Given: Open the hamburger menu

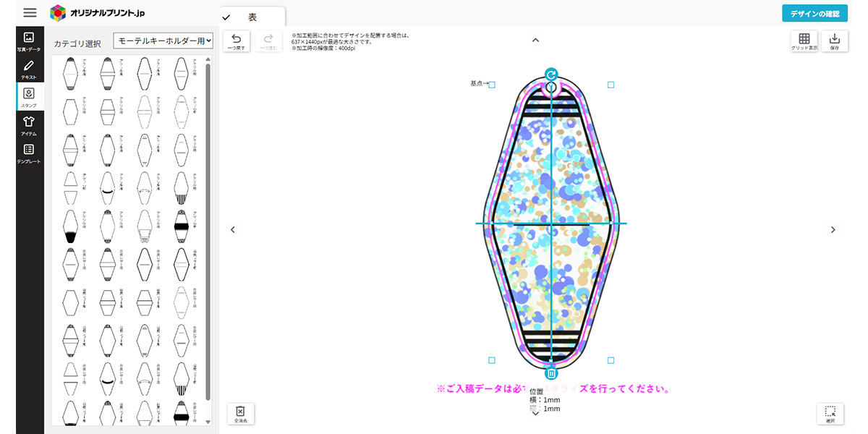Looking at the screenshot, I should click(30, 13).
